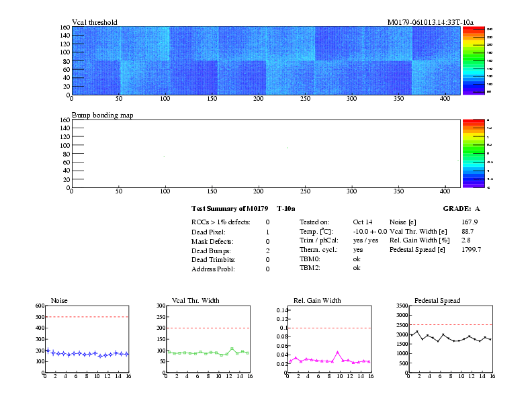Select the 'Dead Bumps:' summary row
The height and width of the screenshot is (411, 532).
[212, 250]
